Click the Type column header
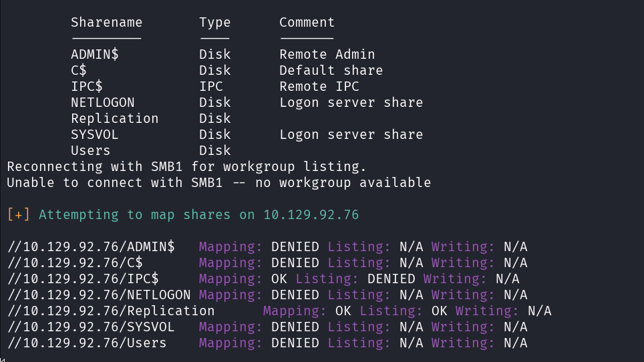 tap(214, 22)
